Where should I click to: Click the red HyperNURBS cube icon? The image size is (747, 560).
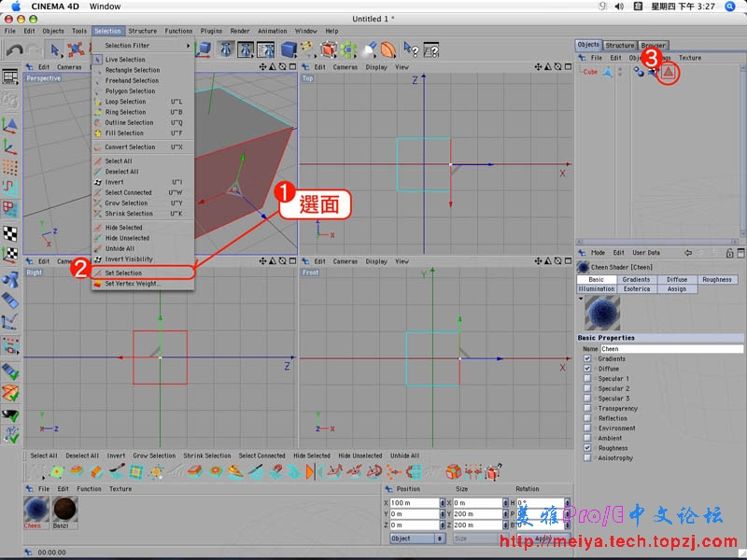(x=329, y=49)
